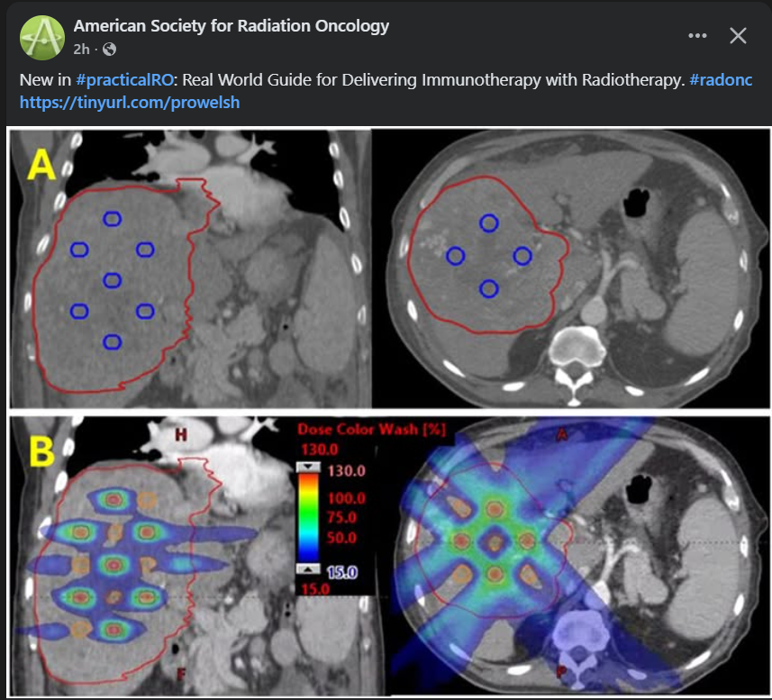The height and width of the screenshot is (700, 772).
Task: Open the tinyurl.com/prowelsh link
Action: (x=130, y=102)
